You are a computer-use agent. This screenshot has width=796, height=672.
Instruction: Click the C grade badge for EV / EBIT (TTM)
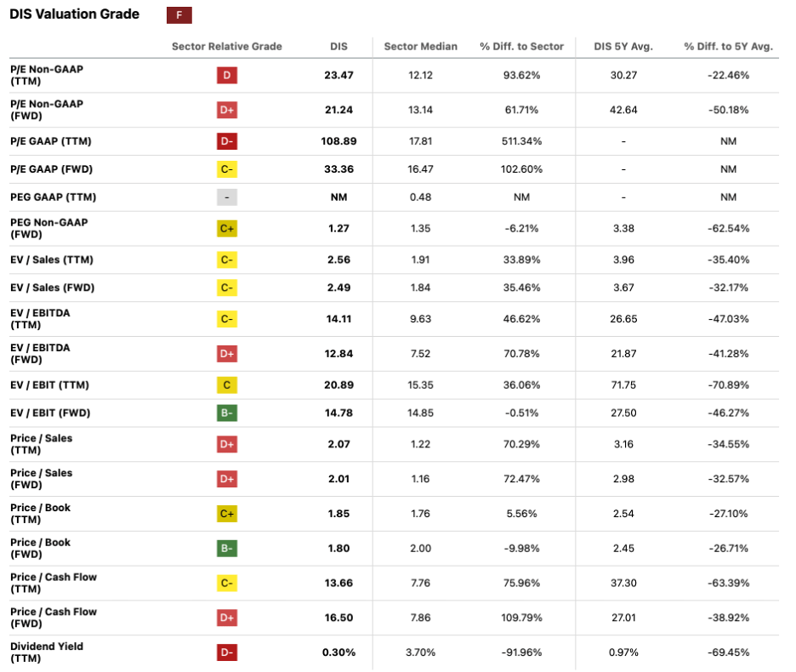(x=226, y=385)
